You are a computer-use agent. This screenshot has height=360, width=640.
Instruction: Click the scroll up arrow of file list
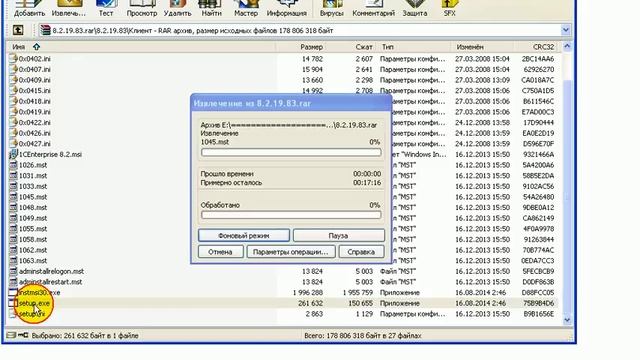pos(567,47)
